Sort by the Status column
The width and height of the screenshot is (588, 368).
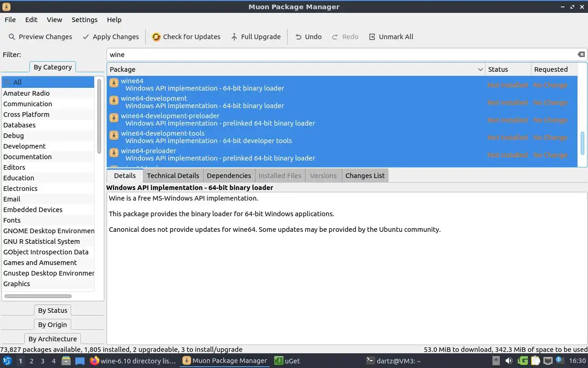(x=508, y=69)
